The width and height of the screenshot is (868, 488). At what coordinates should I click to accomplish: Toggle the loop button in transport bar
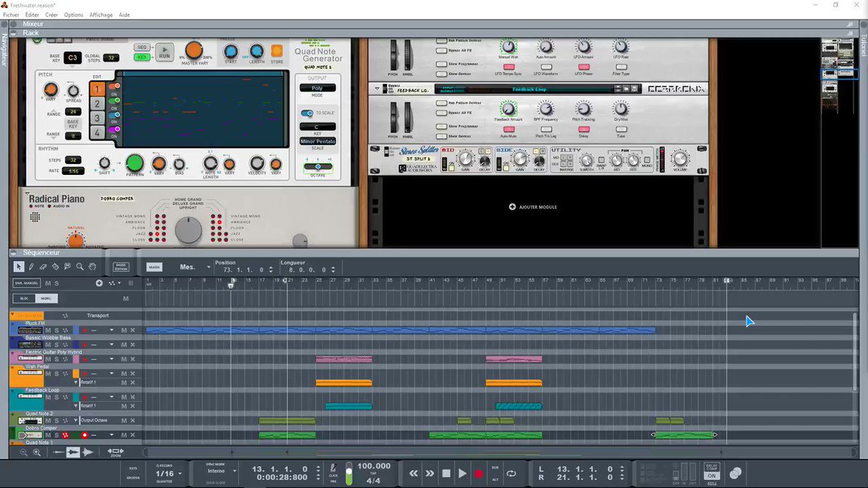click(511, 474)
